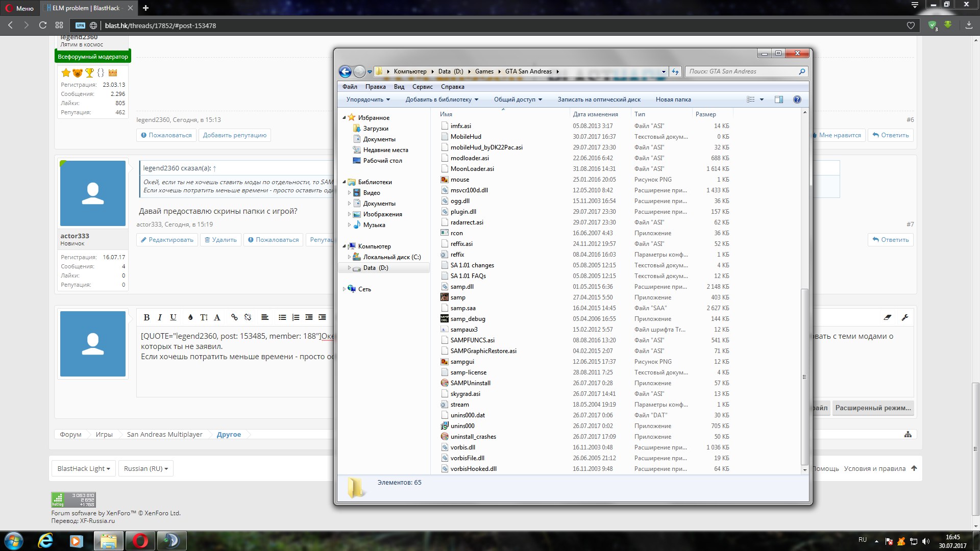The image size is (980, 551).
Task: Click the Explorer back navigation arrow
Action: point(345,71)
